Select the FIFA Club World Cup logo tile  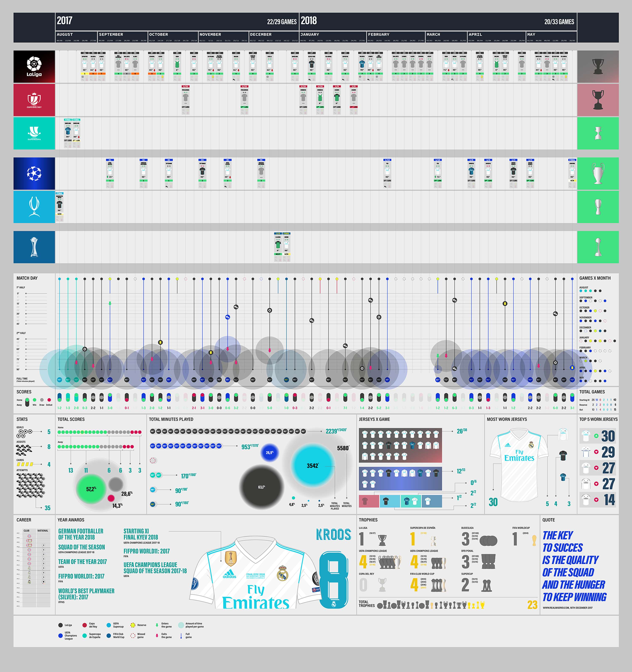pyautogui.click(x=34, y=247)
